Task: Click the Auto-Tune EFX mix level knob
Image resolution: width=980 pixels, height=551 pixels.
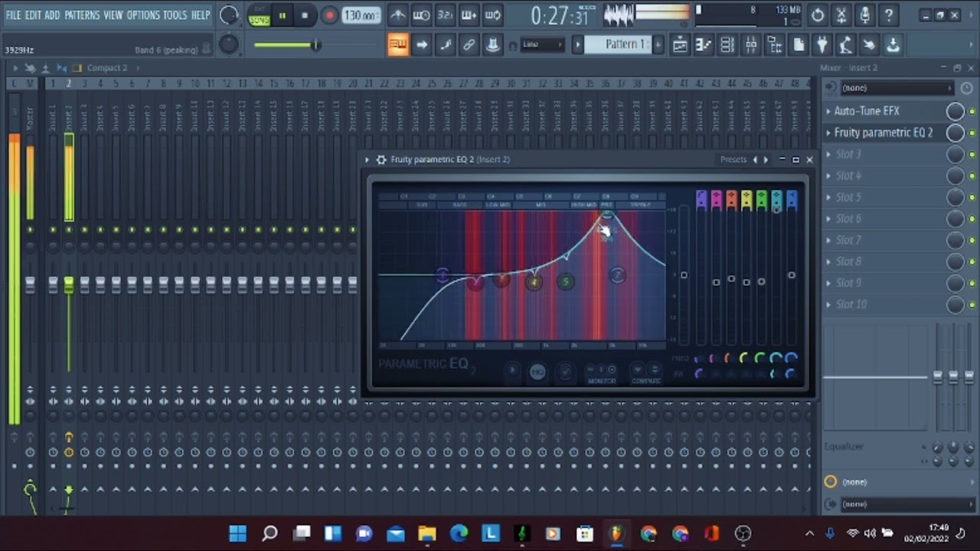Action: pyautogui.click(x=955, y=111)
